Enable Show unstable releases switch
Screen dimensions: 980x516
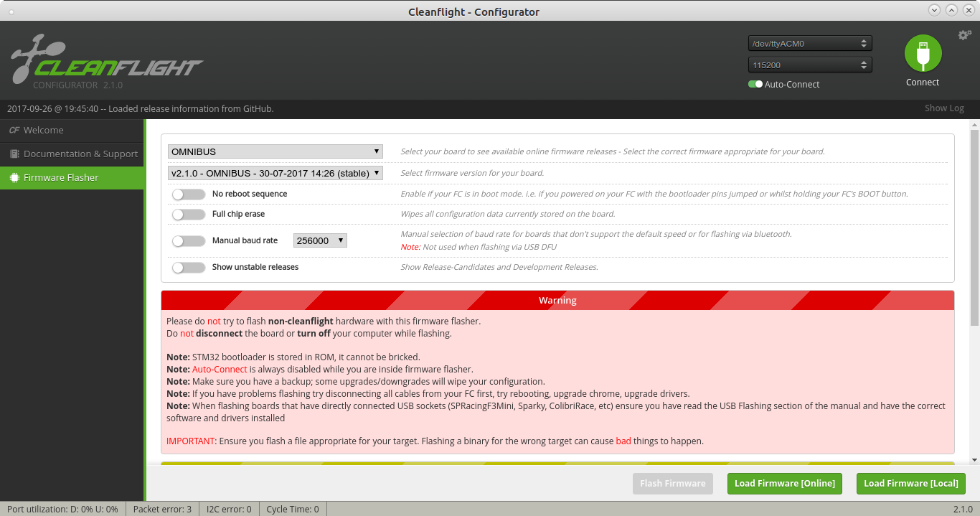point(189,267)
